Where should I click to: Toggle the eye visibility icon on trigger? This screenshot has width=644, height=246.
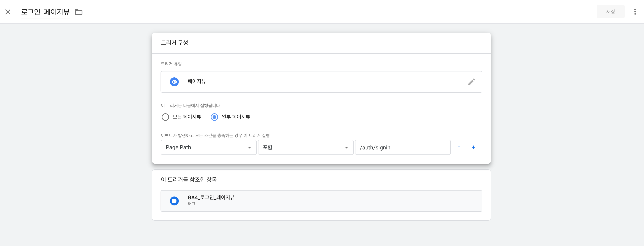pos(174,82)
